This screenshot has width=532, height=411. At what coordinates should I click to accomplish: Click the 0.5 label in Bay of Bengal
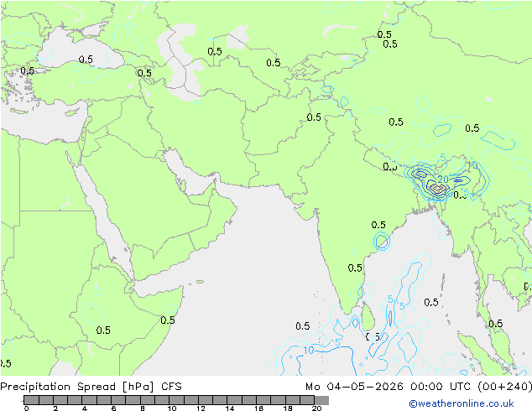431,302
